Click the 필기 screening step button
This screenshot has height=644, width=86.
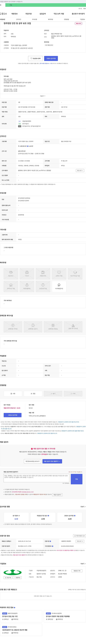53,393
